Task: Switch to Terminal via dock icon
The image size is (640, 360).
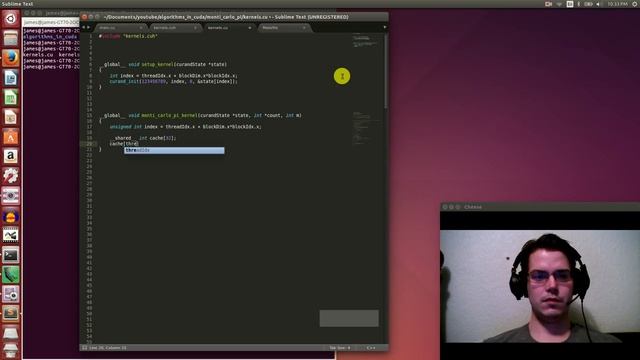Action: click(x=11, y=255)
